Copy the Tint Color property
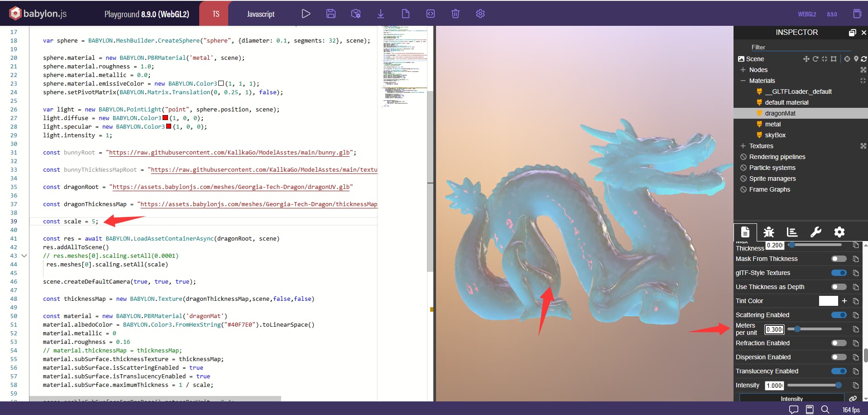 click(856, 301)
